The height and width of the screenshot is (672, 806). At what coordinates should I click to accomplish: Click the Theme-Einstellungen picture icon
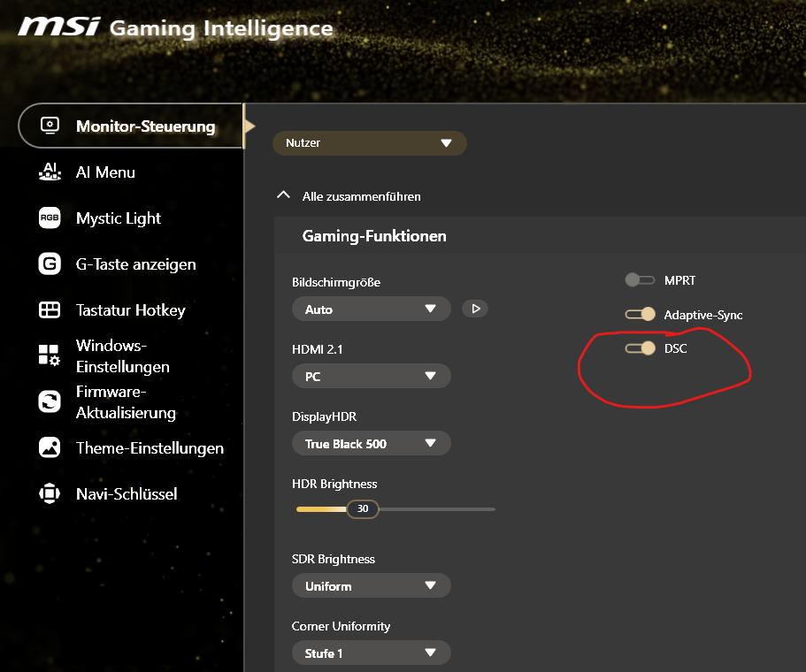click(50, 447)
